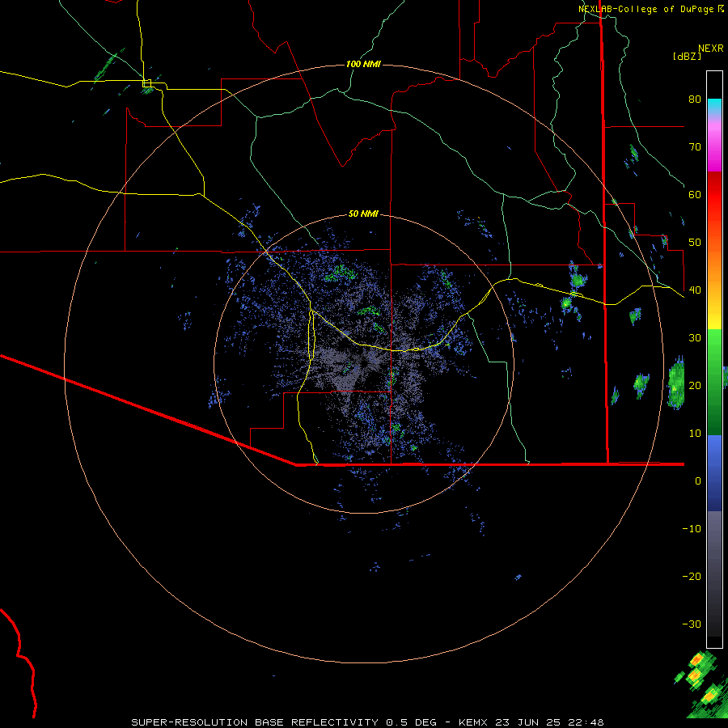Click the 30 value on the dBZ scale
728x728 pixels.
click(x=695, y=338)
